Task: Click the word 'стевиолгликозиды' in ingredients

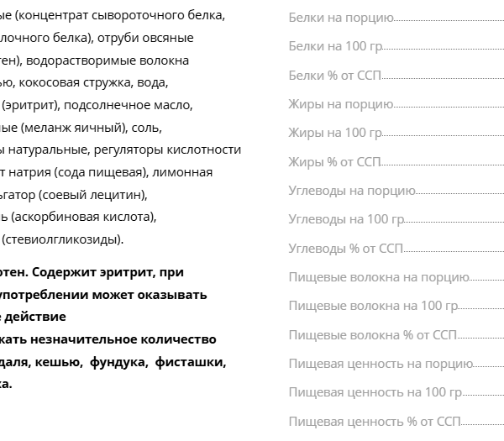Action: [62, 239]
